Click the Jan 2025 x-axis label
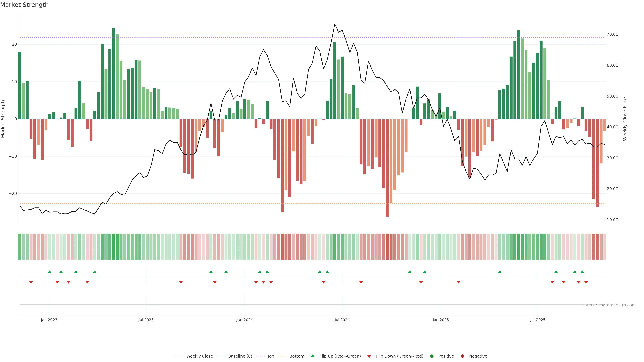 pyautogui.click(x=441, y=320)
